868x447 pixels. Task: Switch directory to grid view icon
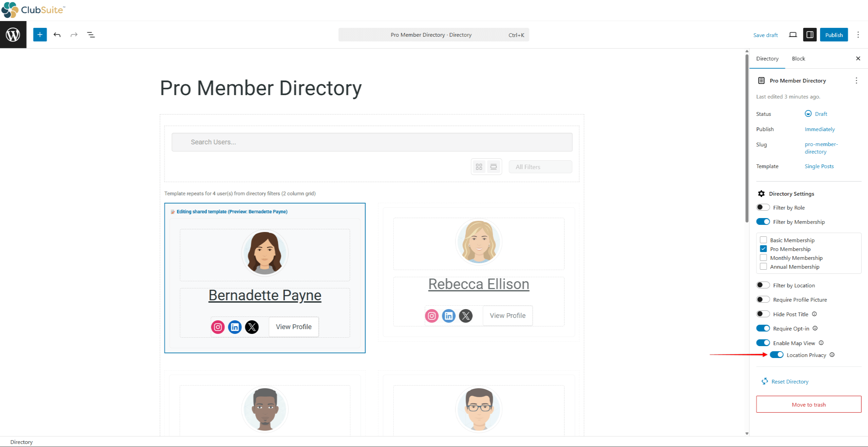[x=479, y=167]
